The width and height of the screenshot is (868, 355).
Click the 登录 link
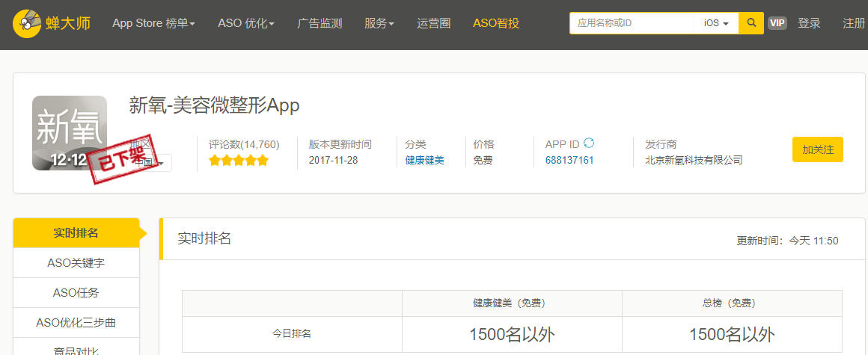click(809, 23)
